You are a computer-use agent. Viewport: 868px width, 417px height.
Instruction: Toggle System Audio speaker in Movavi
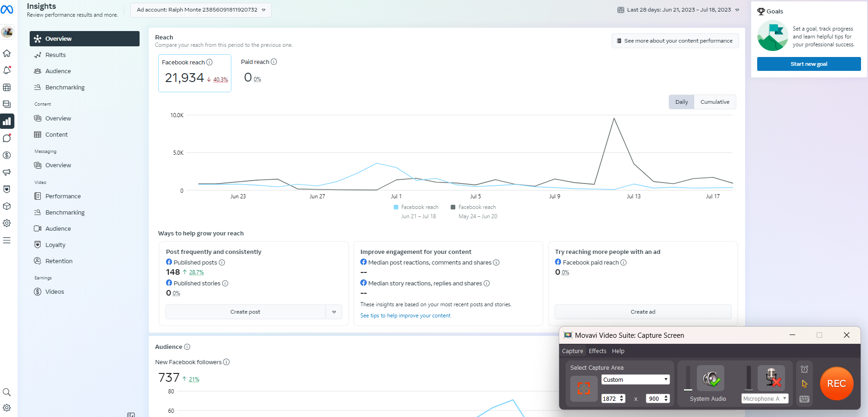(710, 379)
